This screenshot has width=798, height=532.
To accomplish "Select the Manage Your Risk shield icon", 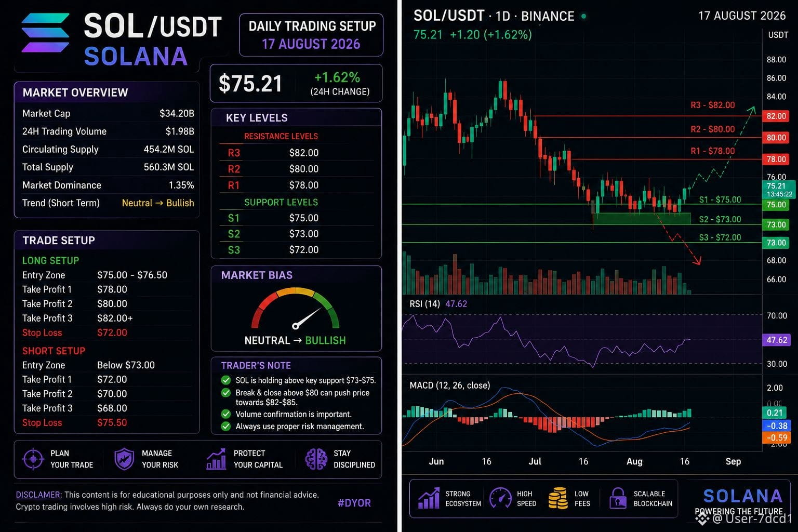I will pyautogui.click(x=124, y=459).
